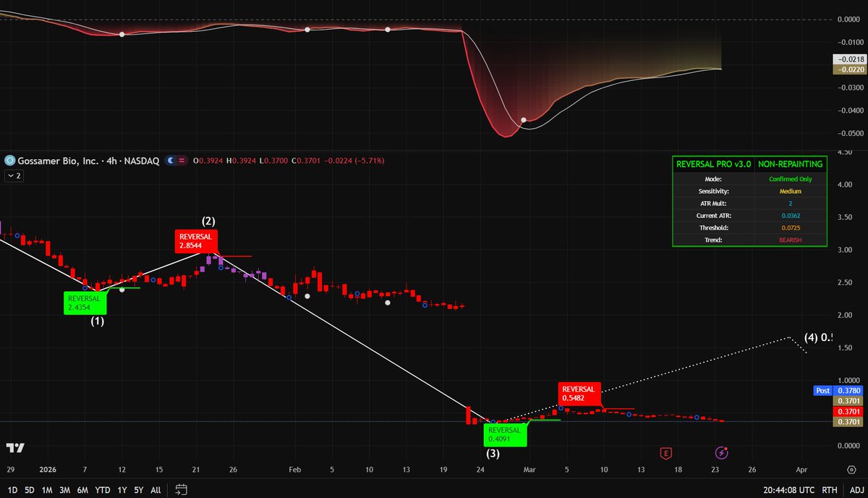Image resolution: width=868 pixels, height=498 pixels.
Task: Click the Confirmed Only mode value
Action: (x=789, y=178)
